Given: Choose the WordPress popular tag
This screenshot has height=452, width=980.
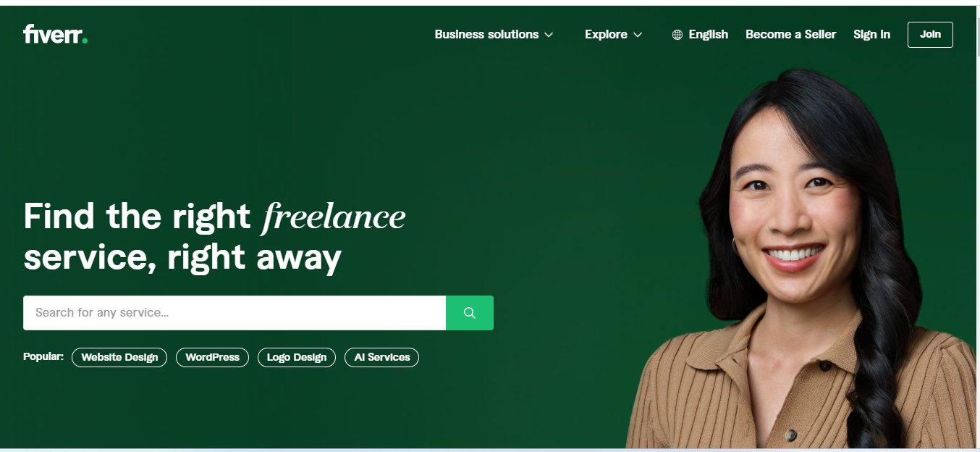Looking at the screenshot, I should tap(212, 357).
